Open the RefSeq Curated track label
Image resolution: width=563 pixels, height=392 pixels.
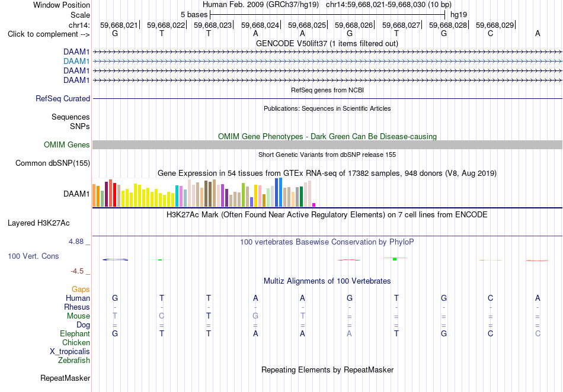63,99
